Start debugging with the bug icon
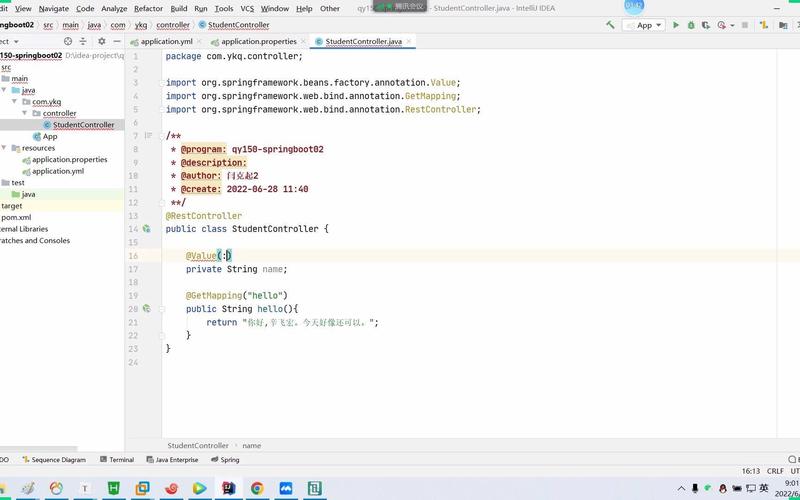This screenshot has height=500, width=800. 692,25
